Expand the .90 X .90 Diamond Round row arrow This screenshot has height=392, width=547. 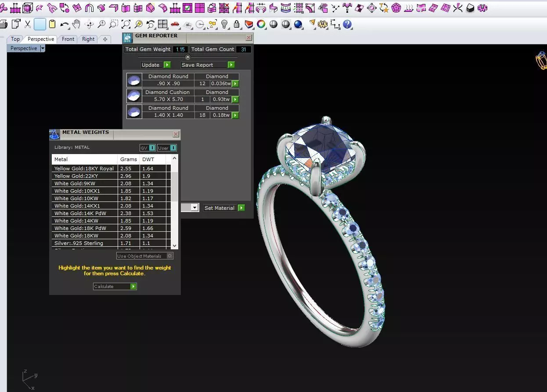coord(235,83)
